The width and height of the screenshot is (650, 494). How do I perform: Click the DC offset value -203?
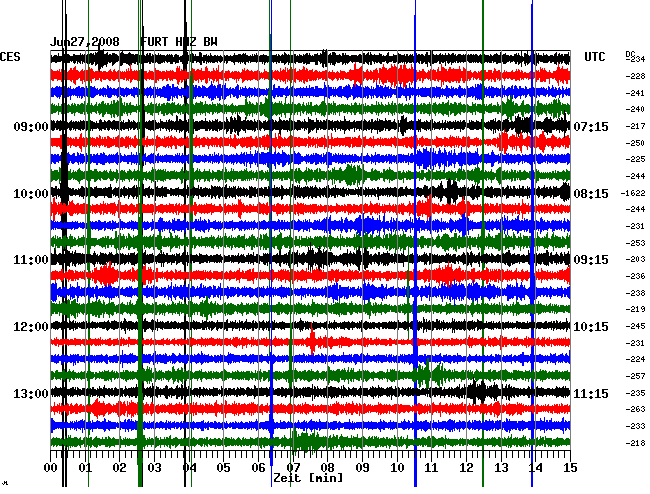click(x=635, y=259)
